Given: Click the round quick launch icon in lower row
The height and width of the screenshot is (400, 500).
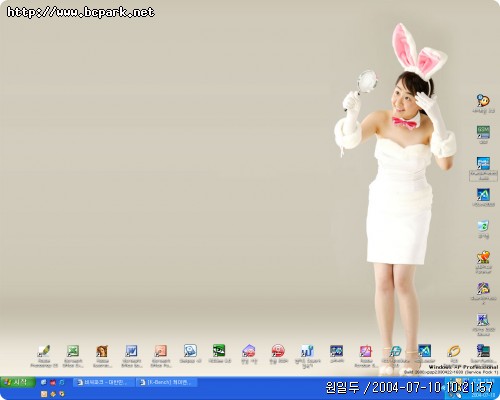Looking at the screenshot, I should [62, 394].
